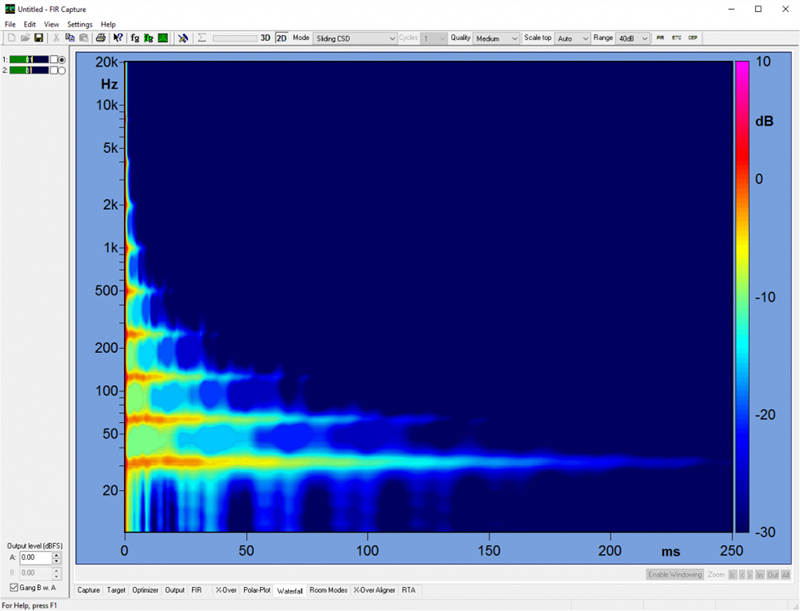Toggle the Gang B w. A checkbox

tap(14, 588)
